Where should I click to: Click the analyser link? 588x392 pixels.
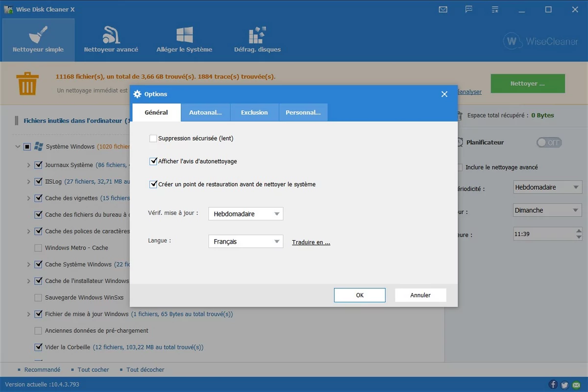[469, 92]
